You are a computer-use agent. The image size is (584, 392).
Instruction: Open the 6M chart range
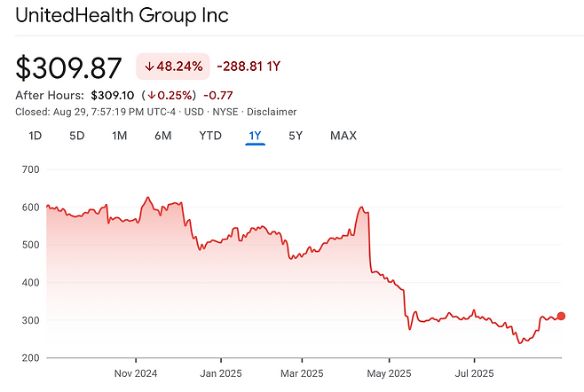pyautogui.click(x=163, y=136)
